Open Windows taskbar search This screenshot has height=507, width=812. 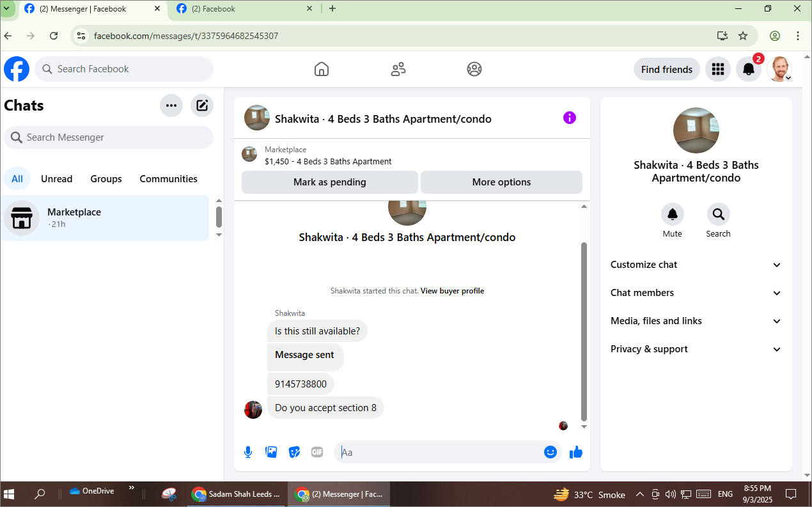point(40,494)
